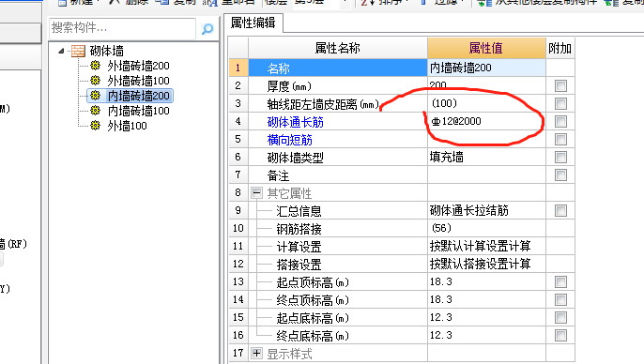Image resolution: width=644 pixels, height=364 pixels.
Task: Click the 砌体通长拉结筋 summary value
Action: pyautogui.click(x=486, y=210)
